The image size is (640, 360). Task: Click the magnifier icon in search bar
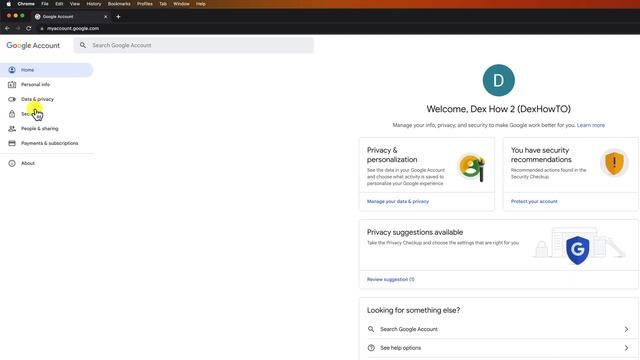coord(83,45)
